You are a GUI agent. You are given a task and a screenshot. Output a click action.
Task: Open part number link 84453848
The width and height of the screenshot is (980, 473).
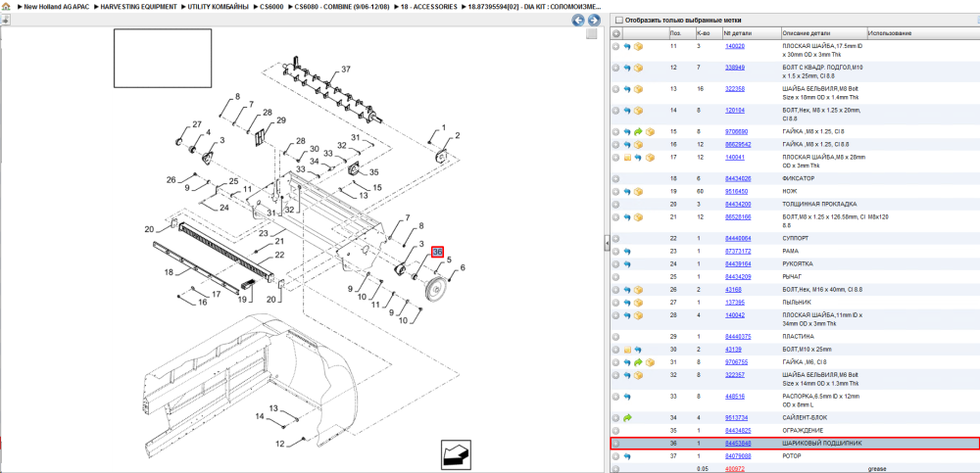pos(738,444)
